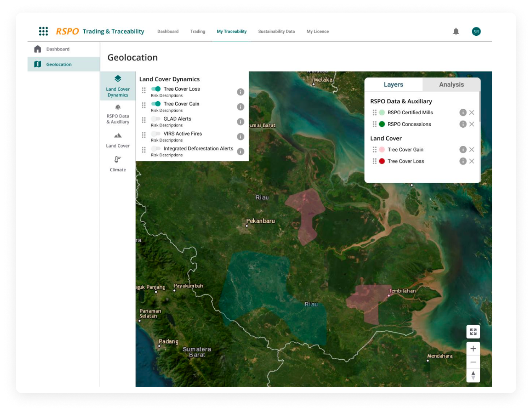532x412 pixels.
Task: Turn on VIRS Active Fires layer
Action: tap(156, 134)
